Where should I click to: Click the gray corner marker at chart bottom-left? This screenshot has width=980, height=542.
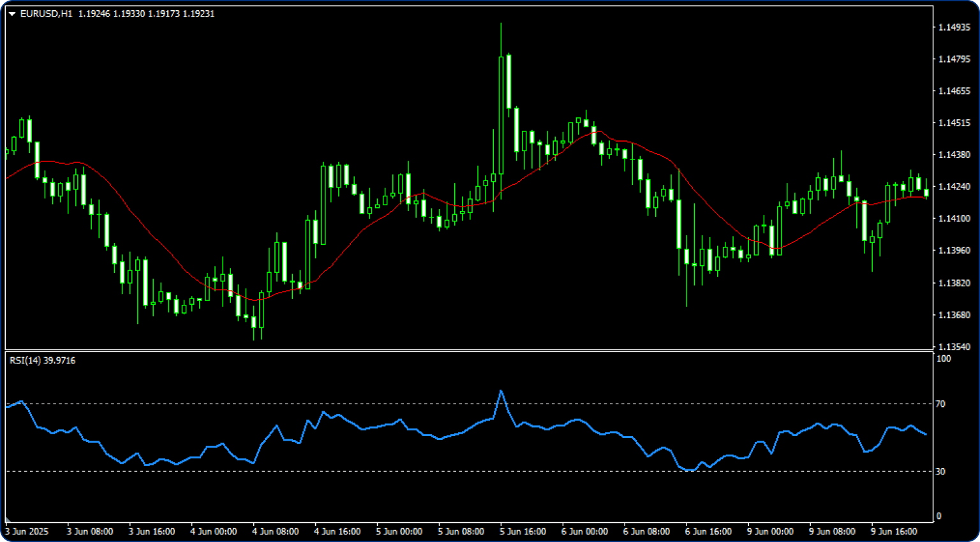coord(8,519)
